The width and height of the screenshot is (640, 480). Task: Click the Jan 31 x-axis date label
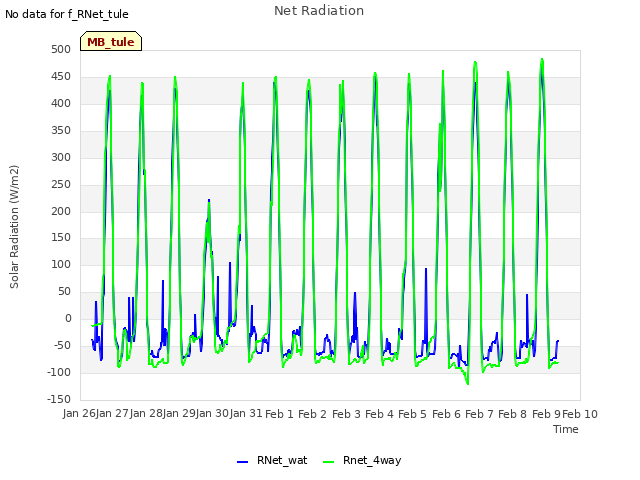click(246, 413)
